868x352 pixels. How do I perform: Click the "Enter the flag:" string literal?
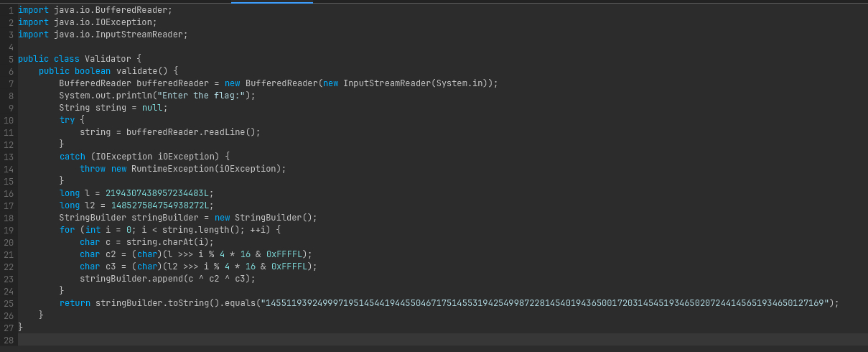[204, 96]
